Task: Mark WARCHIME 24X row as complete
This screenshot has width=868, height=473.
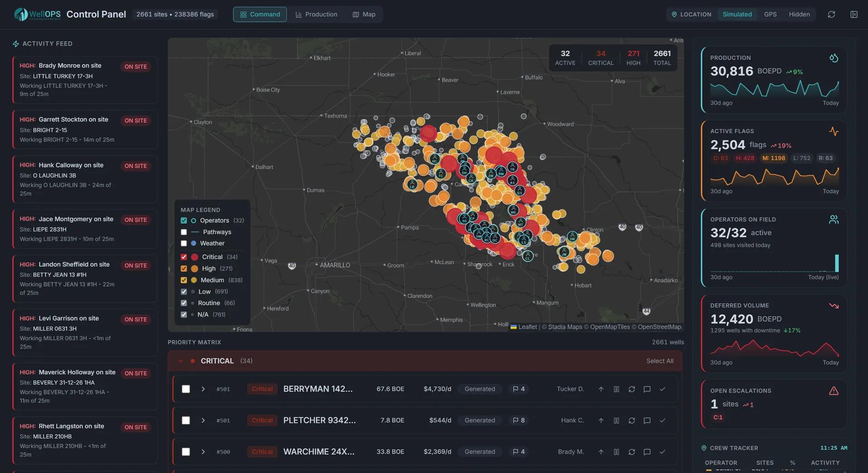Action: [662, 452]
